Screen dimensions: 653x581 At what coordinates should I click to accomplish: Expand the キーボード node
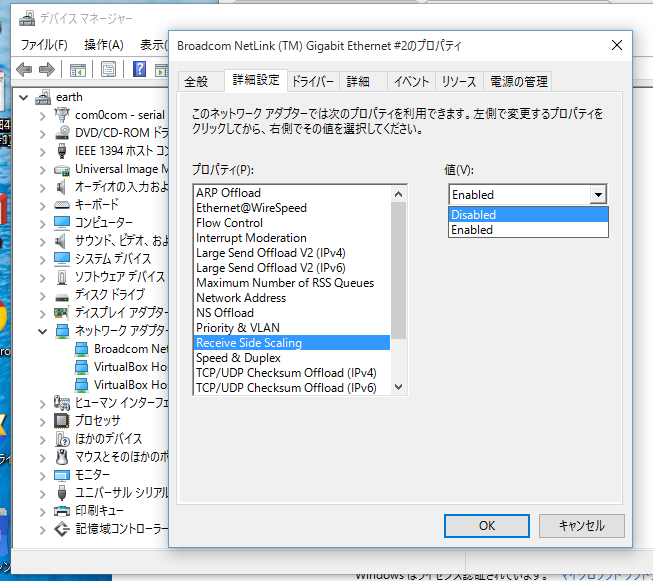coord(42,206)
